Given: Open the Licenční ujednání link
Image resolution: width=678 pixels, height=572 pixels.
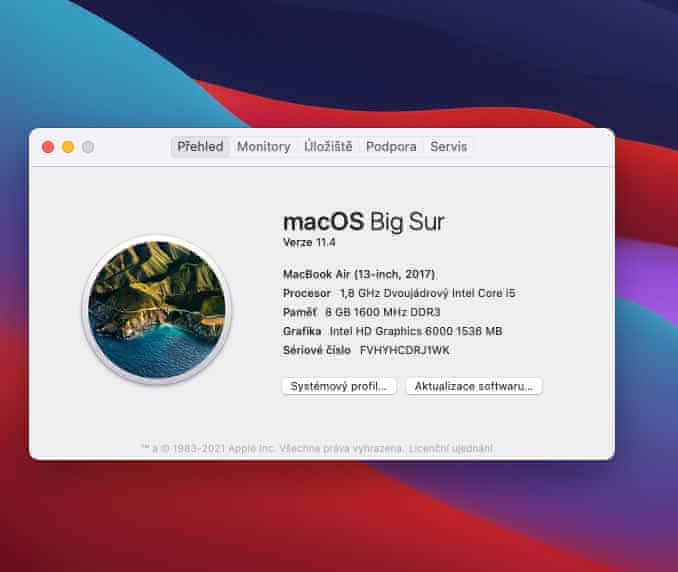Looking at the screenshot, I should click(x=451, y=448).
